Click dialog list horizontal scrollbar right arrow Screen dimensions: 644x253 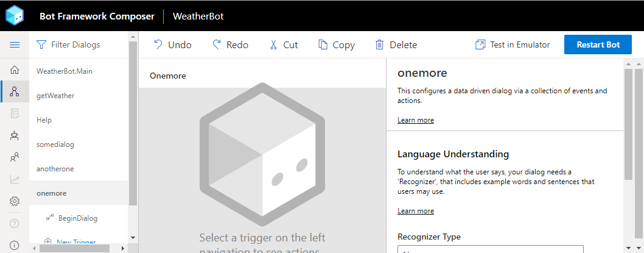point(123,249)
